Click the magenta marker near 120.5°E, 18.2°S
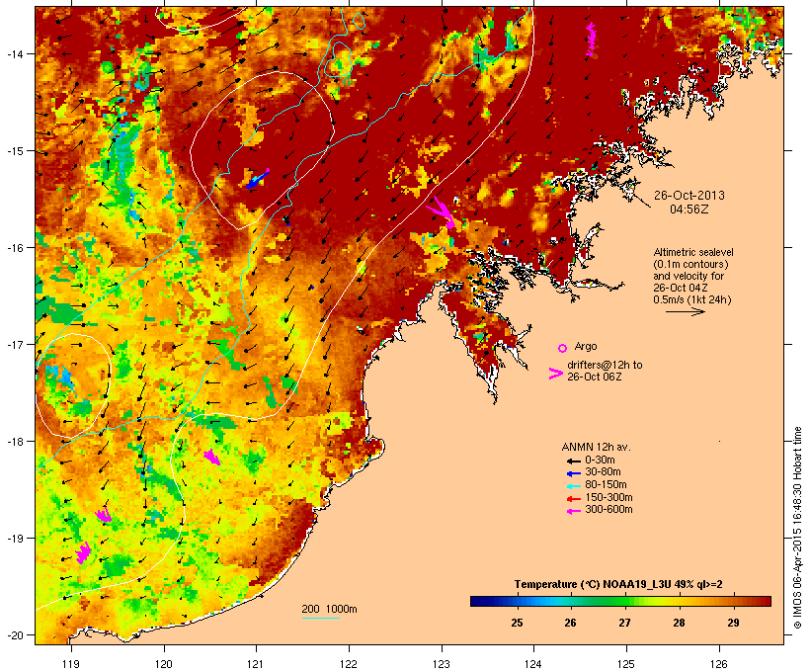Screen dimensions: 810x672 click(x=211, y=457)
